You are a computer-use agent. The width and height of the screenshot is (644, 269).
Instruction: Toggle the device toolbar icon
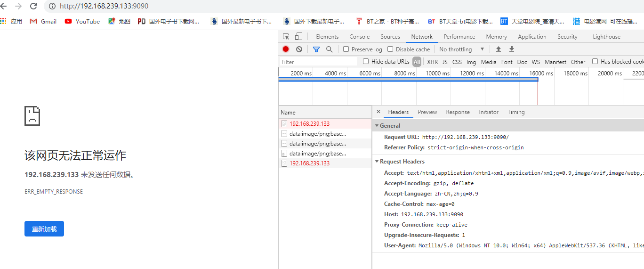pos(298,37)
